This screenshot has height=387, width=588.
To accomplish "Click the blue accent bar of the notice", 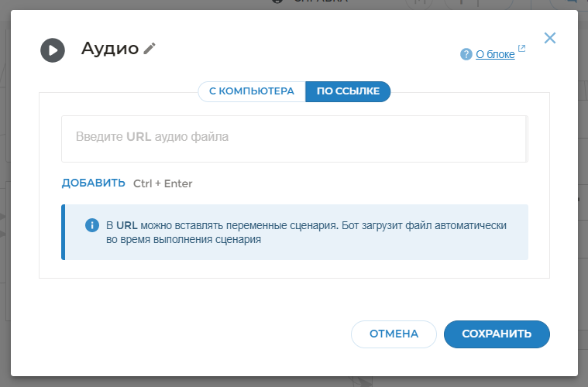I will click(64, 232).
